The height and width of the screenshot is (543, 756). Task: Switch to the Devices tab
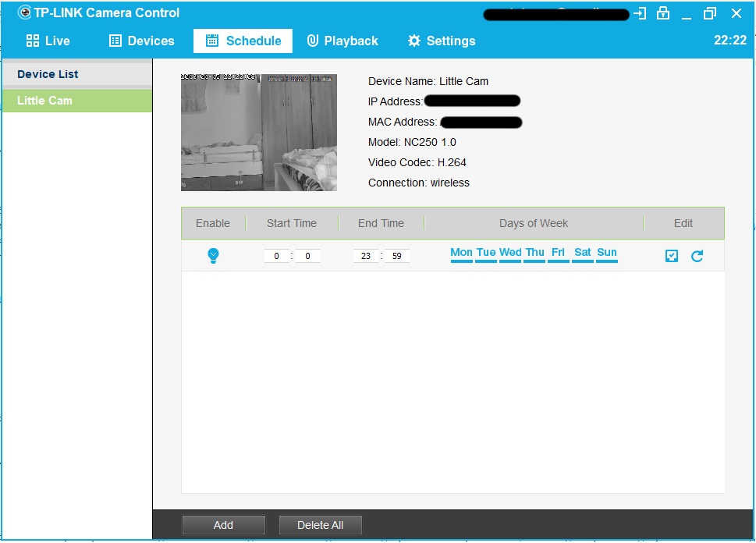pos(141,41)
